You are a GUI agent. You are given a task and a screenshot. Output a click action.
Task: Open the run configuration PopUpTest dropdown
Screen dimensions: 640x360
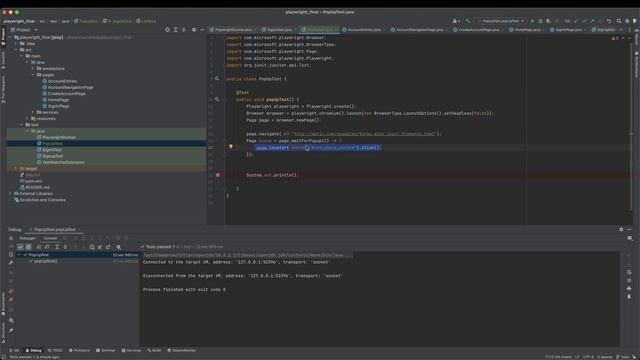click(501, 21)
